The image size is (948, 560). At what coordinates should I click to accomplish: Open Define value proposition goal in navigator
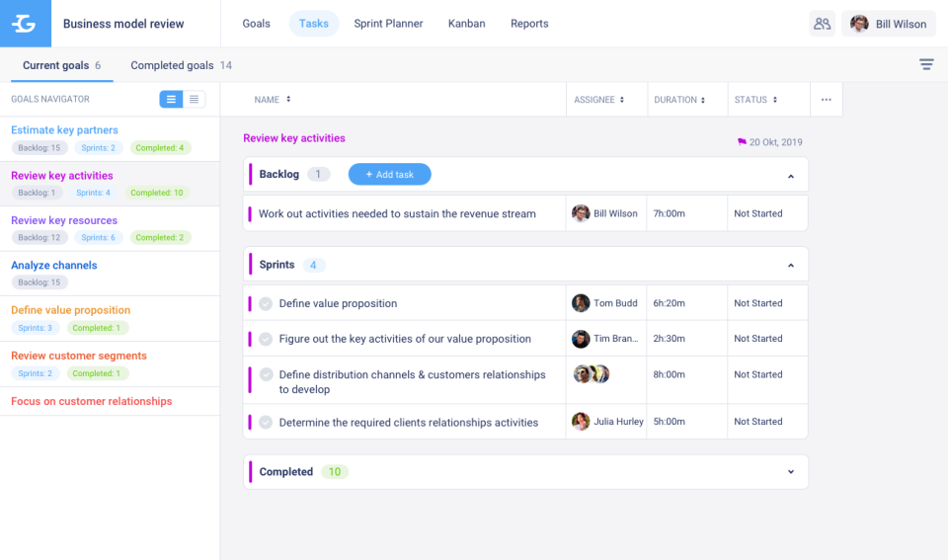click(71, 310)
